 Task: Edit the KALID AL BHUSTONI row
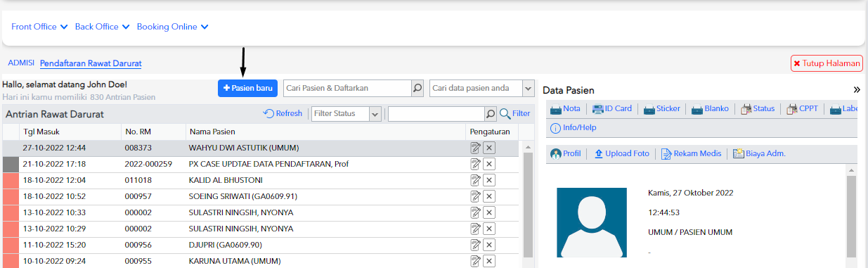pyautogui.click(x=476, y=180)
